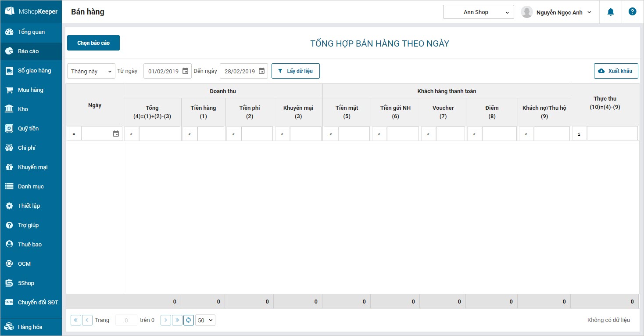Click the Báo cáo pie chart icon

pyautogui.click(x=9, y=51)
